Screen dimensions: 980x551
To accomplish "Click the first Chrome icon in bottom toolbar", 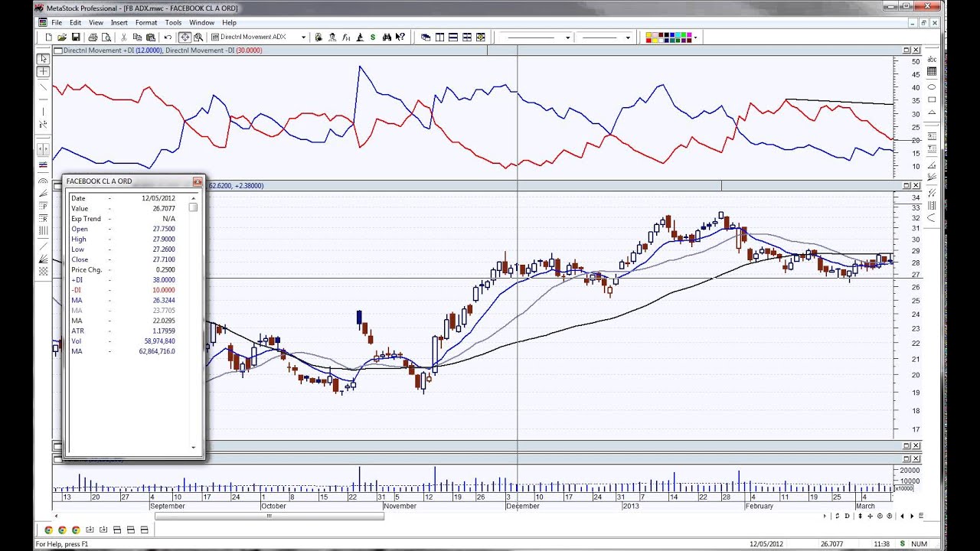I will (48, 530).
